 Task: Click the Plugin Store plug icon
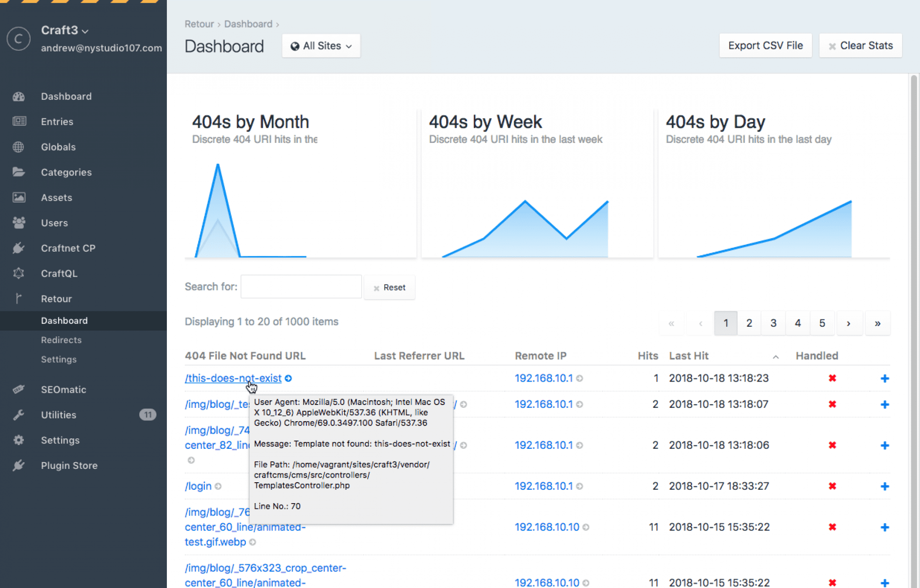[x=18, y=466]
